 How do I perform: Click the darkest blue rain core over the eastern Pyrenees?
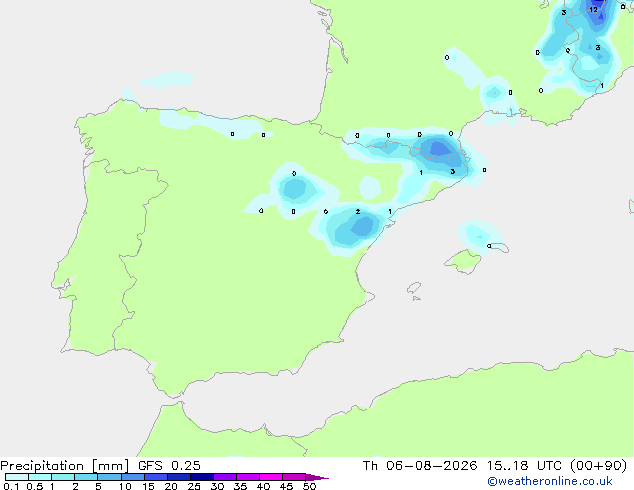tap(440, 149)
